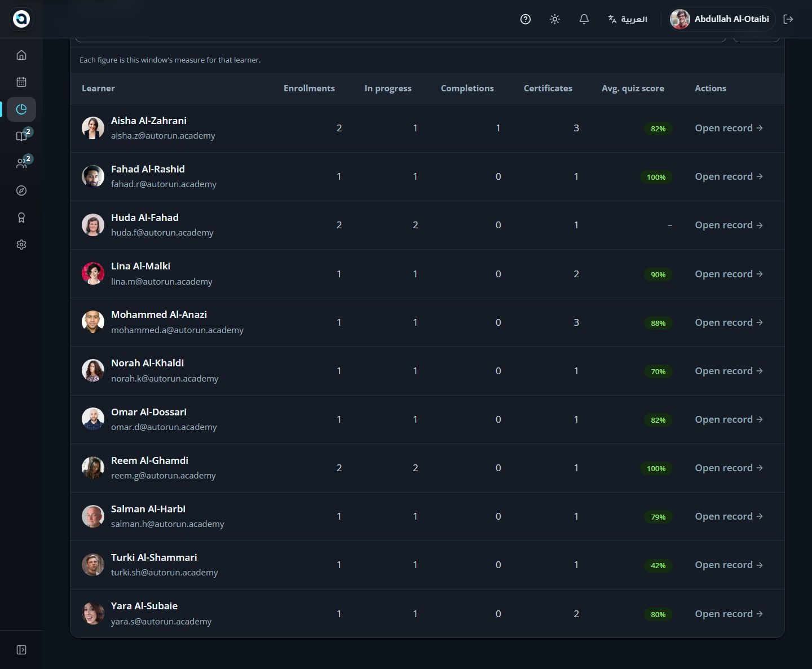The image size is (812, 669).
Task: Open record for Reem Al-Ghamdi
Action: (x=729, y=468)
